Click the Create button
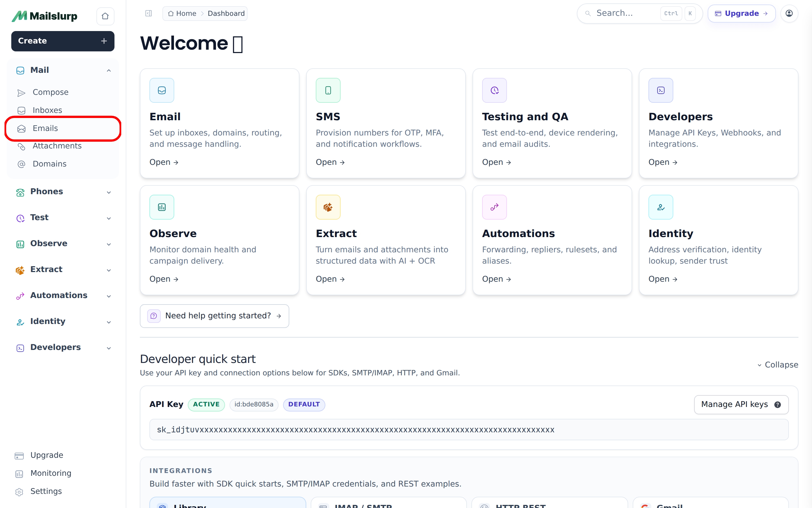 [63, 41]
